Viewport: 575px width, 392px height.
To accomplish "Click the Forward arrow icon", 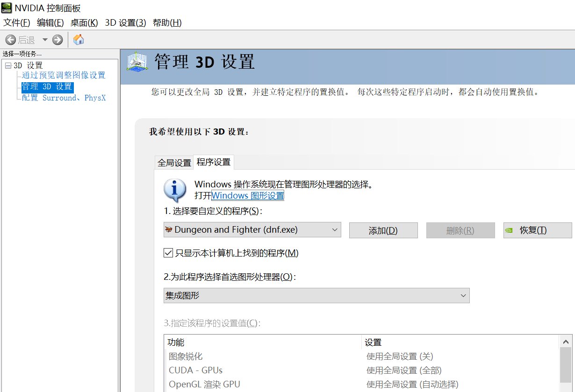I will click(x=57, y=40).
